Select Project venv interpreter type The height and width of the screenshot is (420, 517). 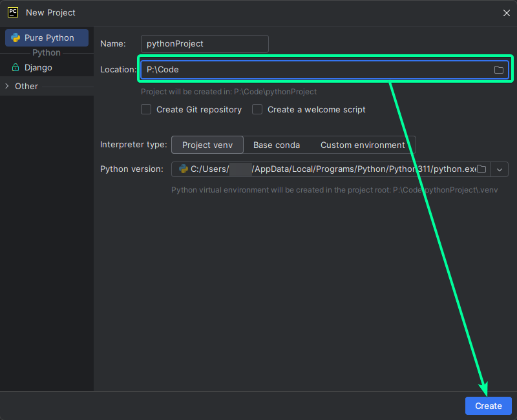[x=207, y=145]
